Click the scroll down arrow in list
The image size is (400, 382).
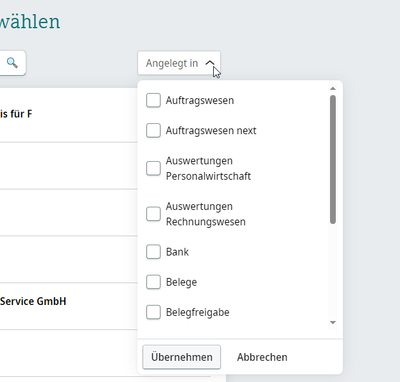pyautogui.click(x=332, y=322)
